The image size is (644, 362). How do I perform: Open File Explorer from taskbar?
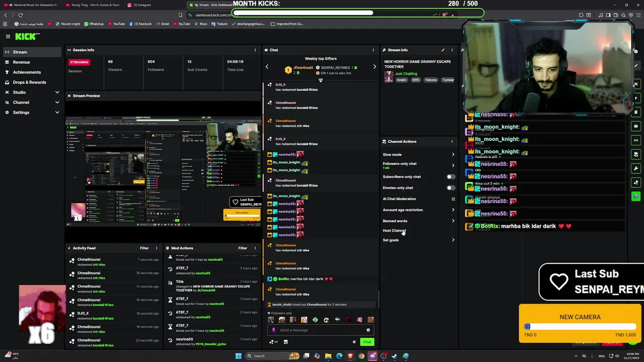[328, 356]
